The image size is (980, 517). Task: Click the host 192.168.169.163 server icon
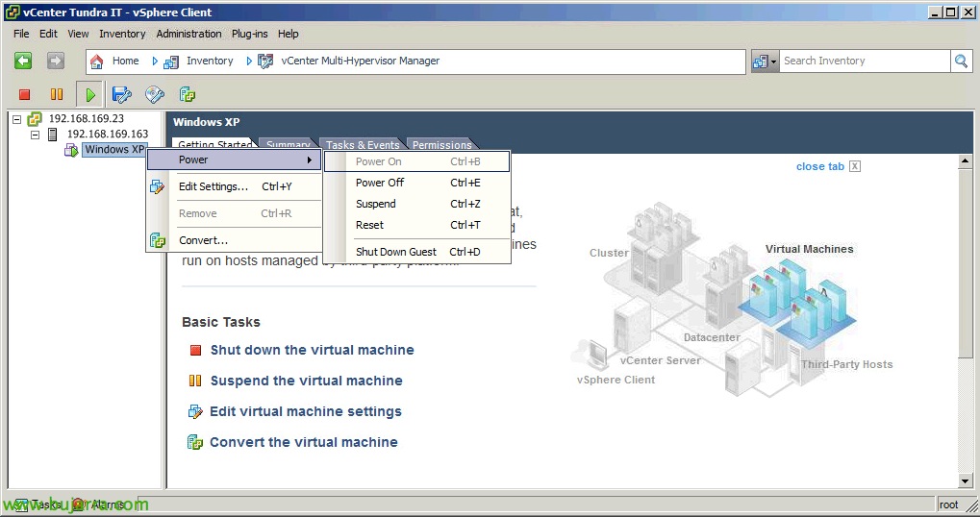coord(53,134)
